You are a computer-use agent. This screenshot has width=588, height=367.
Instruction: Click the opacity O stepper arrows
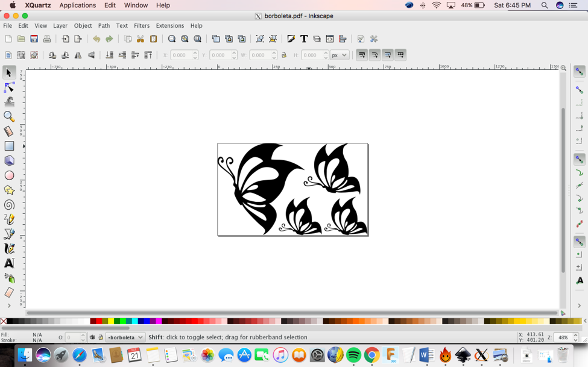pyautogui.click(x=83, y=337)
